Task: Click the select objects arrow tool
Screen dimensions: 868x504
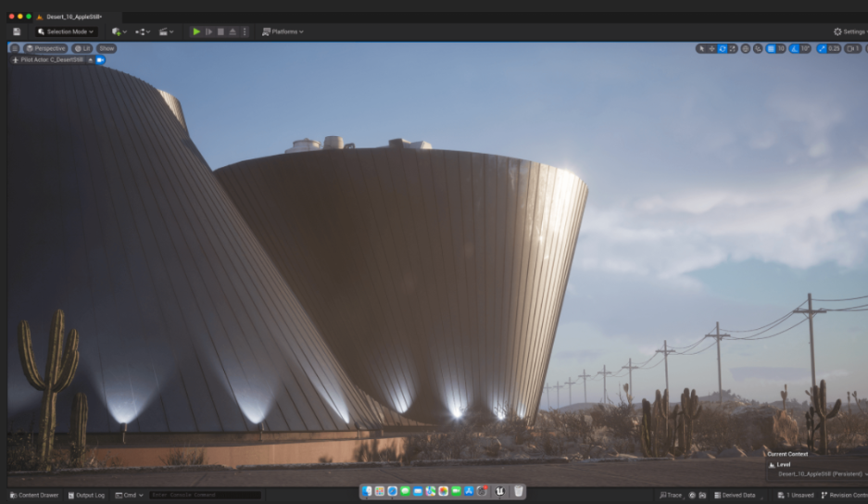Action: click(701, 48)
